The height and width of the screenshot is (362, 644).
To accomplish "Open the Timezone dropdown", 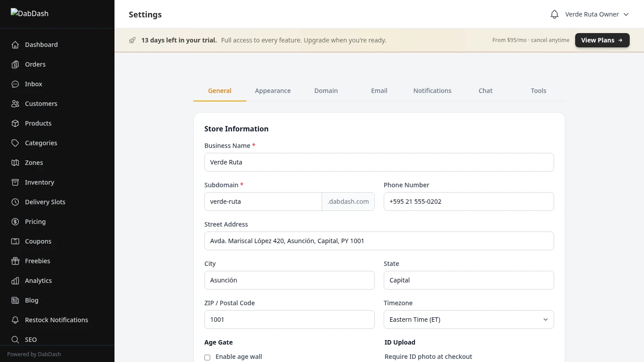I will coord(469,320).
